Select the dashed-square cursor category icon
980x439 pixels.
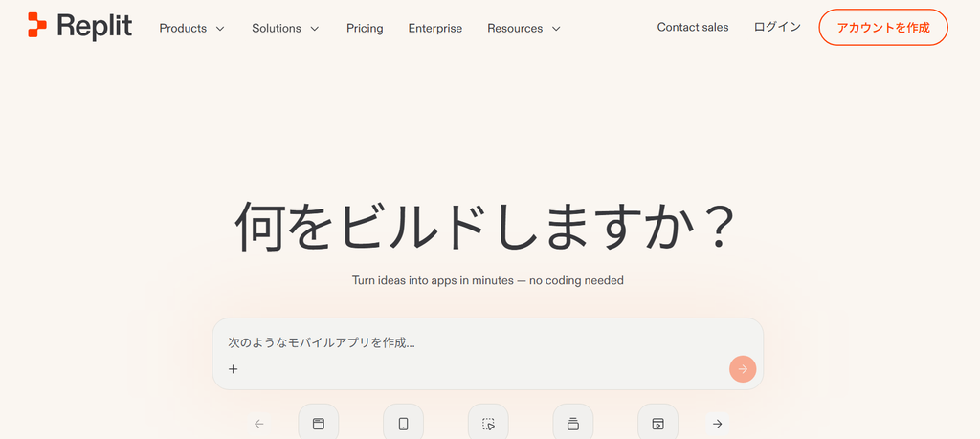click(488, 424)
